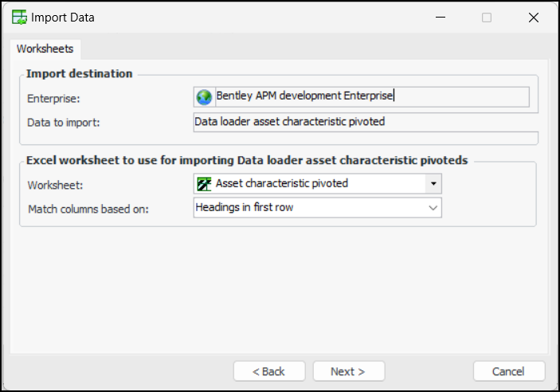Viewport: 560px width, 392px height.
Task: Click the greyed-out maximize window icon
Action: tap(487, 18)
